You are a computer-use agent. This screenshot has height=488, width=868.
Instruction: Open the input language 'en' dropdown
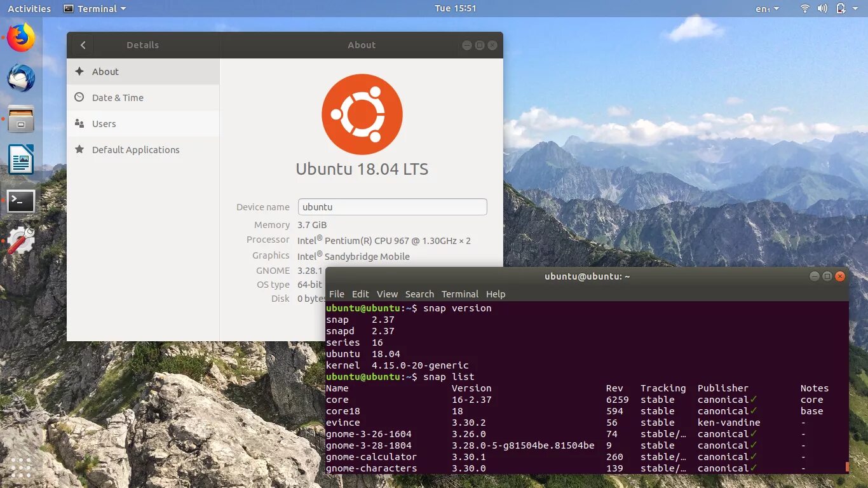[768, 9]
